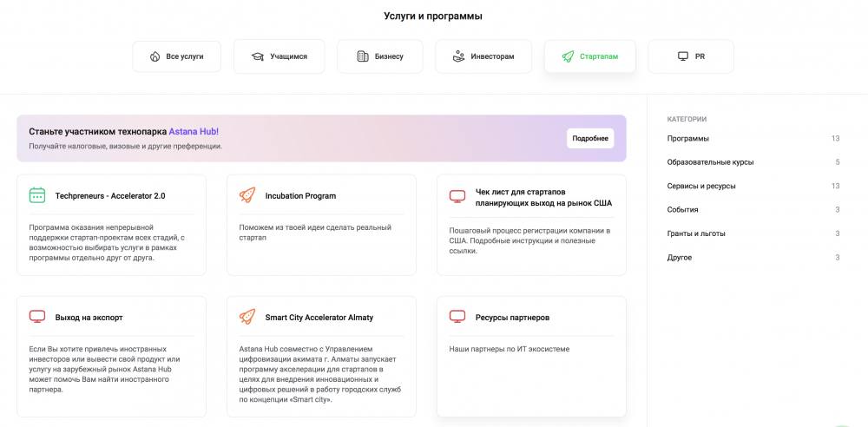Click the flame icon in Все услуги tab

coord(155,56)
